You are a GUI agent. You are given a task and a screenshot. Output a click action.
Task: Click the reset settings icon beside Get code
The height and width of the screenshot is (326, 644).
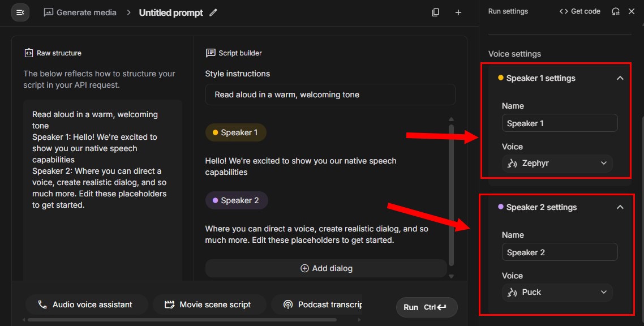click(616, 11)
